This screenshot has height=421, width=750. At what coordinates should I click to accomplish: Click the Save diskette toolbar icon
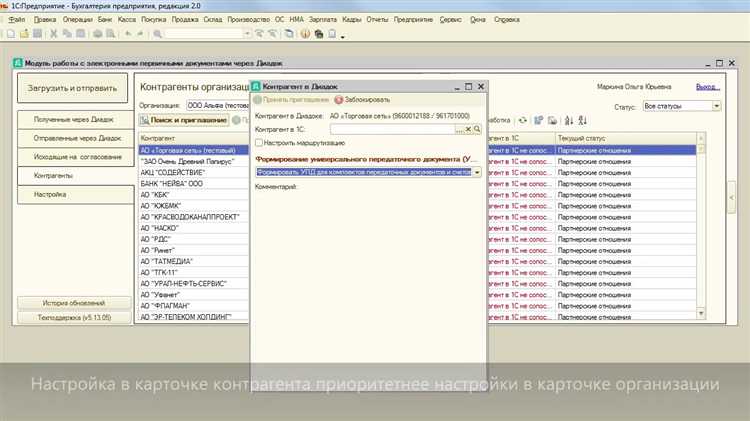coord(37,33)
